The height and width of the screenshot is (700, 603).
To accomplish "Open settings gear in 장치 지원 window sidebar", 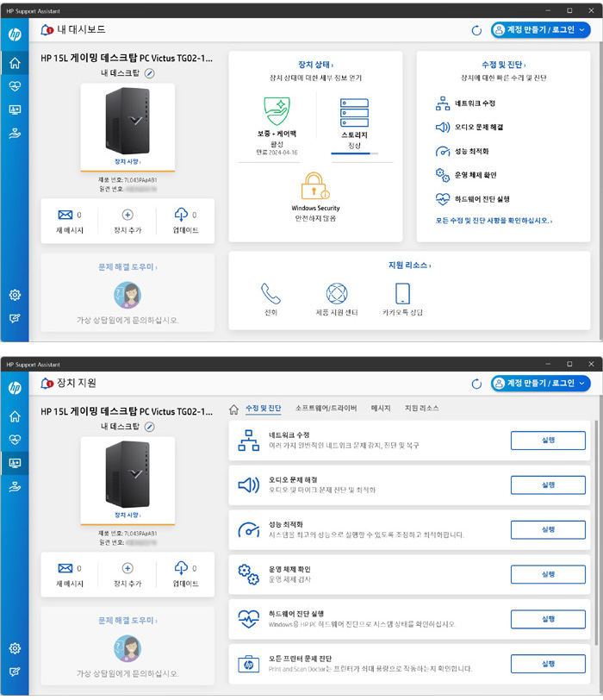I will tap(15, 648).
